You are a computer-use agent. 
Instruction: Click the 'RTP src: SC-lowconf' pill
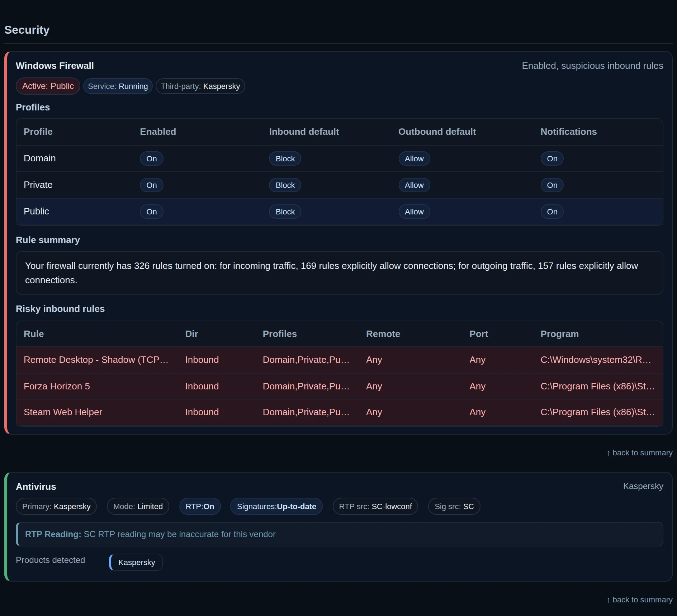click(x=375, y=506)
